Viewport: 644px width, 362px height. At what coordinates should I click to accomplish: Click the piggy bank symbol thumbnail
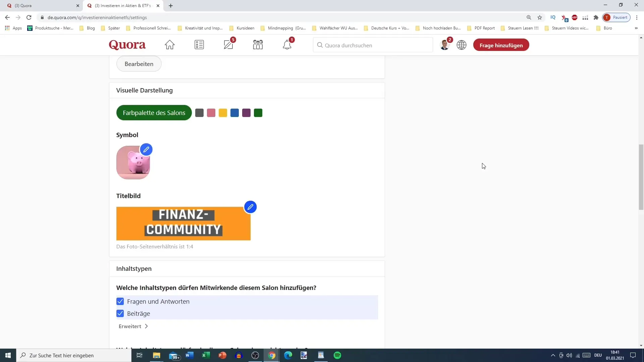133,163
